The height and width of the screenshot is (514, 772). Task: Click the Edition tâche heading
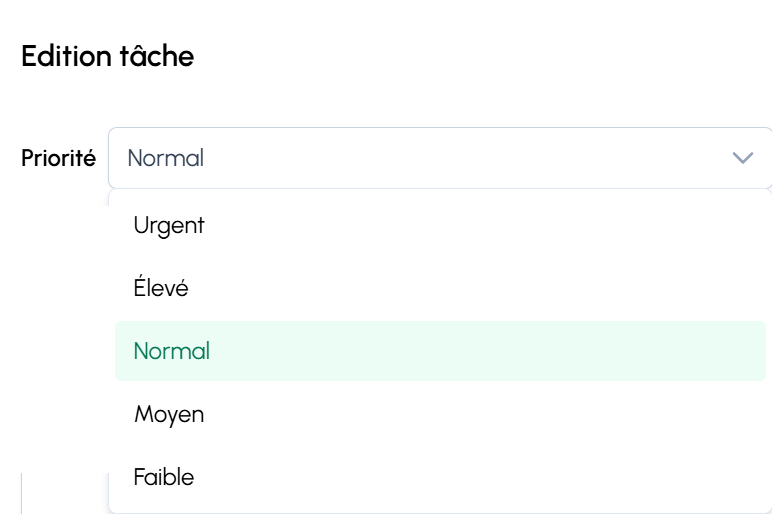pos(107,57)
